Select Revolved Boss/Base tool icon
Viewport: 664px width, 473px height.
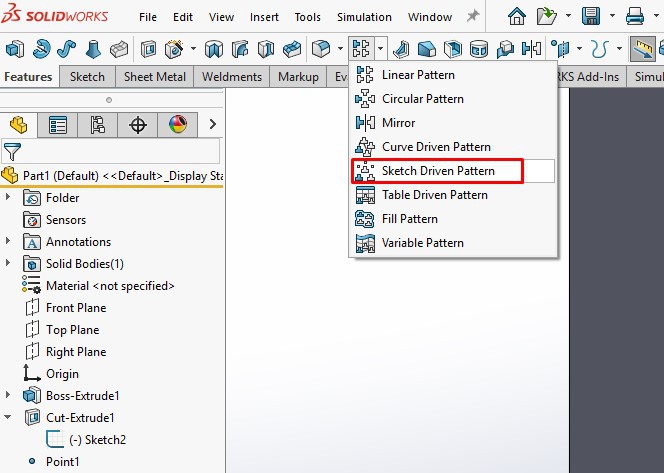42,49
